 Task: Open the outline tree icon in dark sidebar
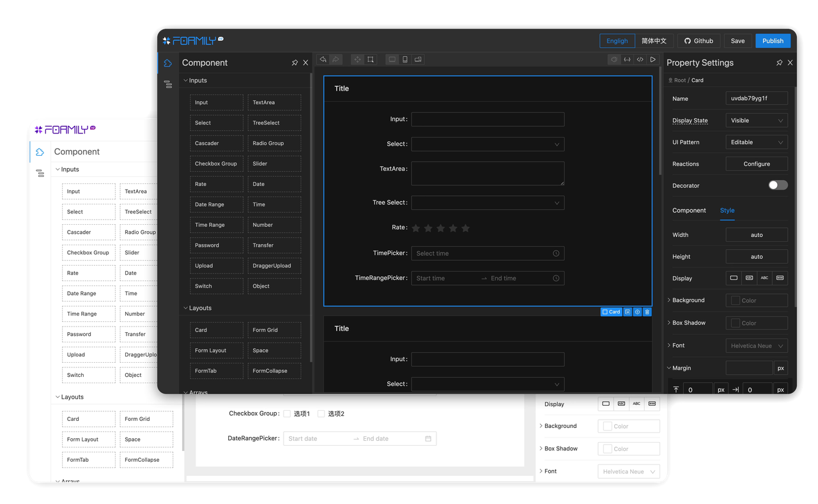pyautogui.click(x=168, y=84)
